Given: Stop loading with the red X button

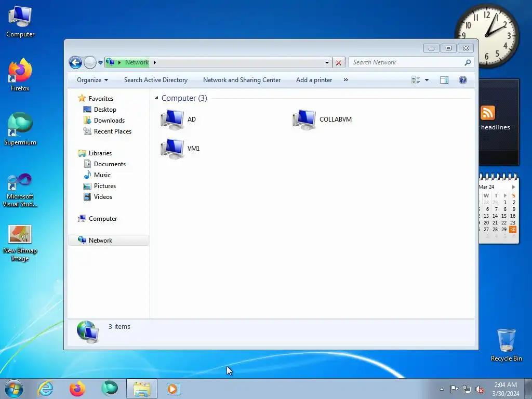Looking at the screenshot, I should (339, 63).
